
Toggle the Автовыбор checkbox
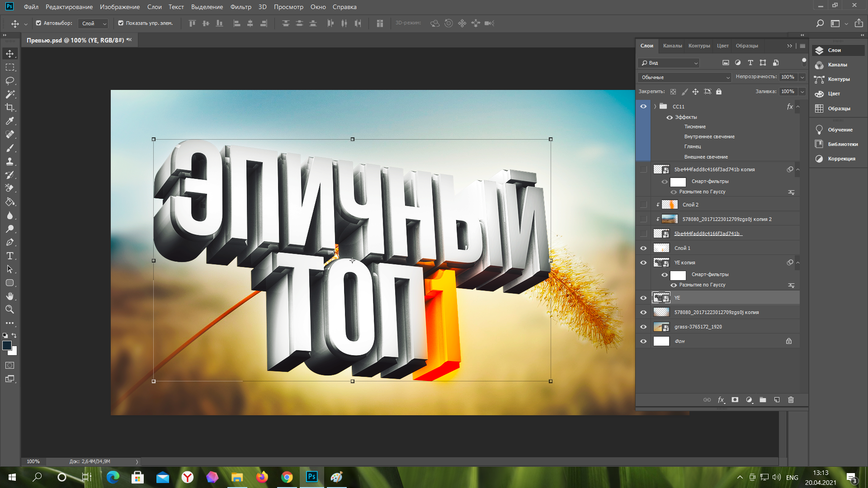tap(38, 23)
